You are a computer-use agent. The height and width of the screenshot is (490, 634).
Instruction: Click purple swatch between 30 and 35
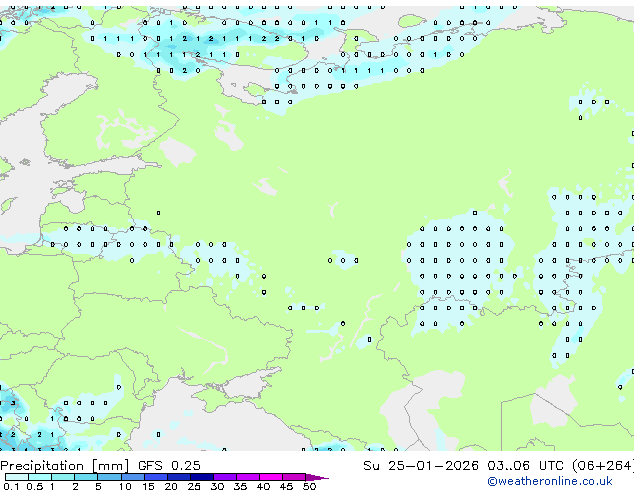click(225, 477)
